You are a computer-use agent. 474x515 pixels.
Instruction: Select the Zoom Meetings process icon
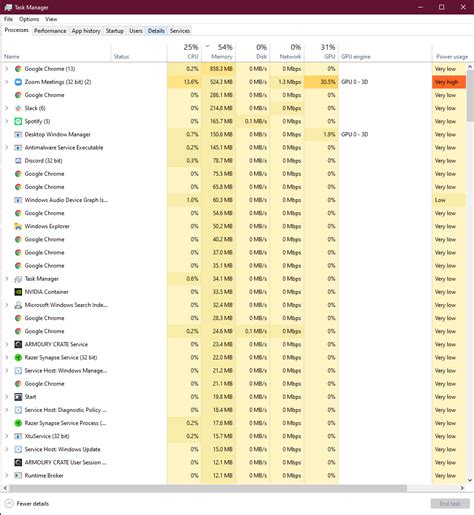click(x=18, y=82)
